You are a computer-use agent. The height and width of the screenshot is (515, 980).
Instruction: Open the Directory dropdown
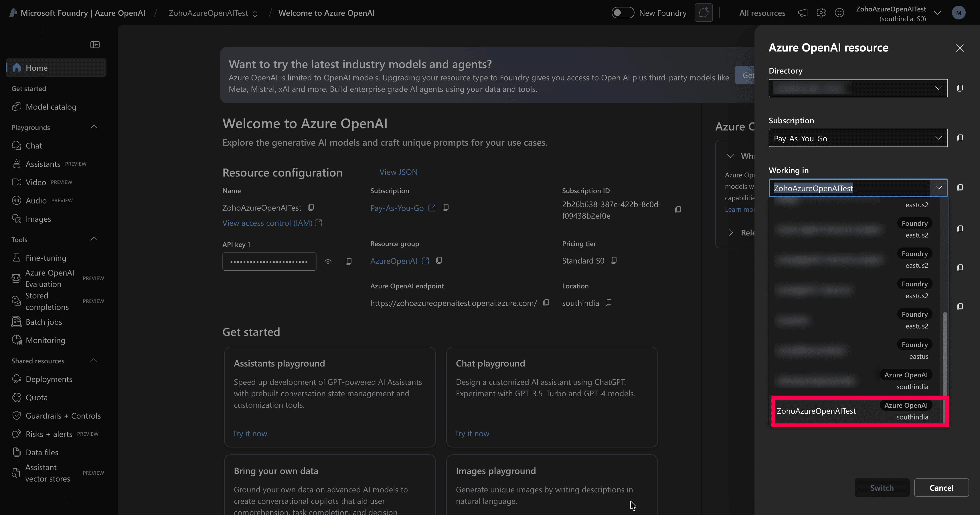(x=858, y=88)
